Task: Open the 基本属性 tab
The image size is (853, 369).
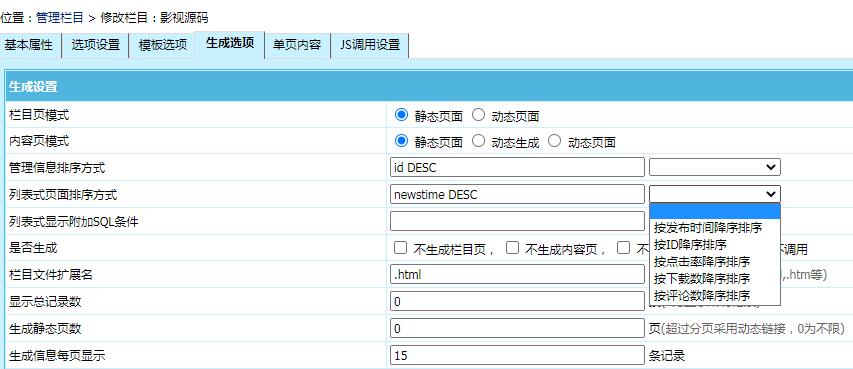Action: pos(30,45)
